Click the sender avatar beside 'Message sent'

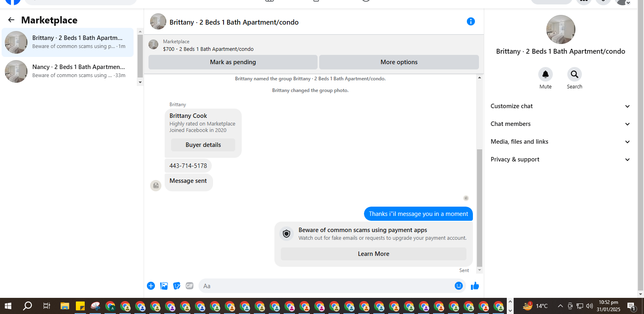click(x=156, y=186)
